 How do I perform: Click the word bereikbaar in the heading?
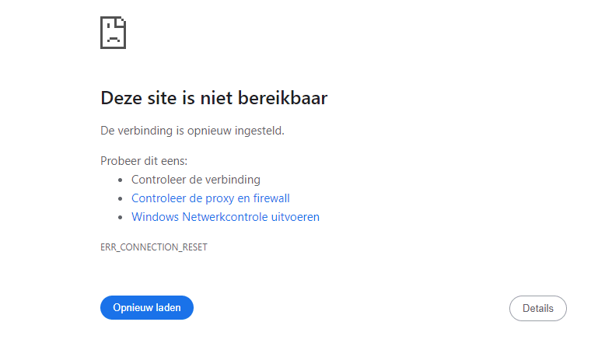coord(282,98)
